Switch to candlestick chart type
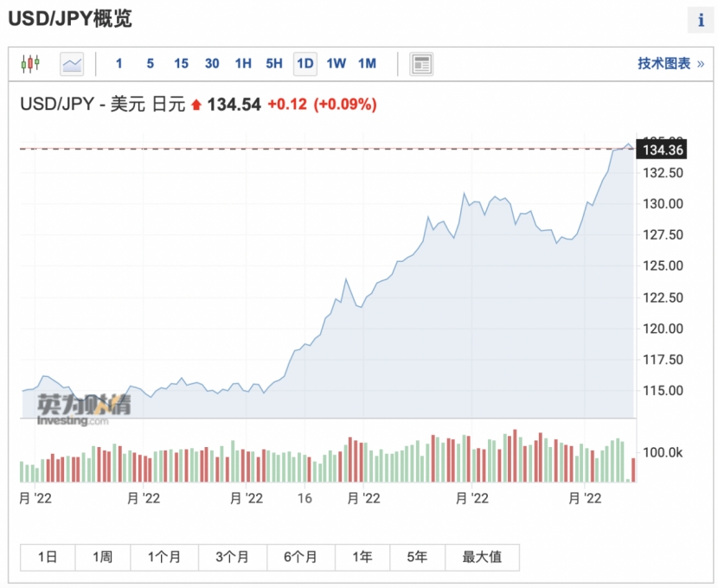 30,63
